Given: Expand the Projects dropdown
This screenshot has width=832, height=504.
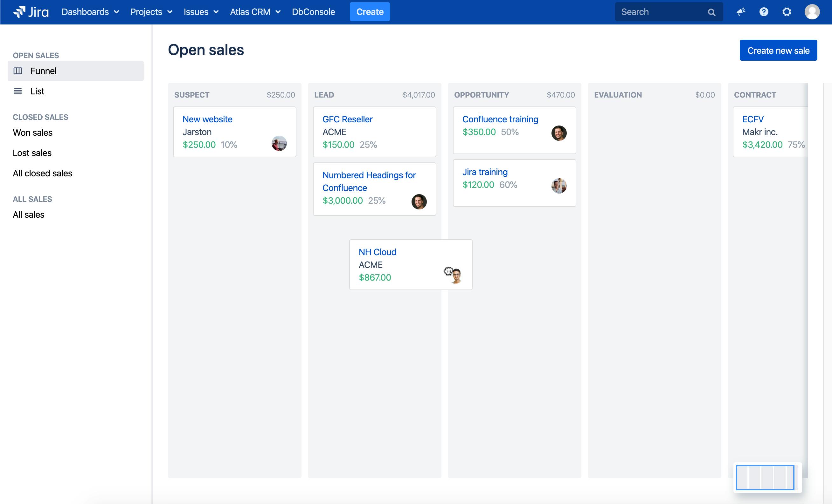Looking at the screenshot, I should (x=151, y=12).
